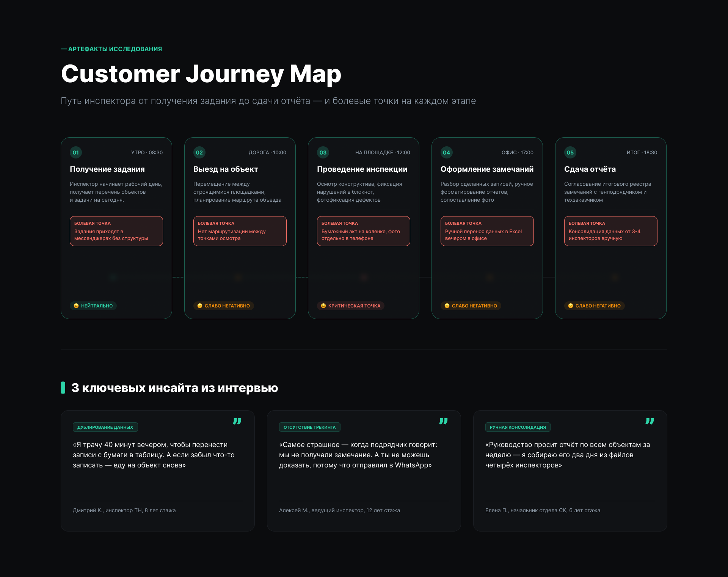Click the 04 step number badge

click(447, 152)
